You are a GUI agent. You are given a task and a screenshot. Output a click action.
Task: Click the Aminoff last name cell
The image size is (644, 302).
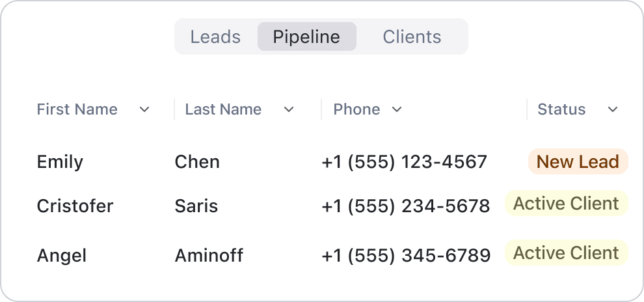(x=209, y=256)
